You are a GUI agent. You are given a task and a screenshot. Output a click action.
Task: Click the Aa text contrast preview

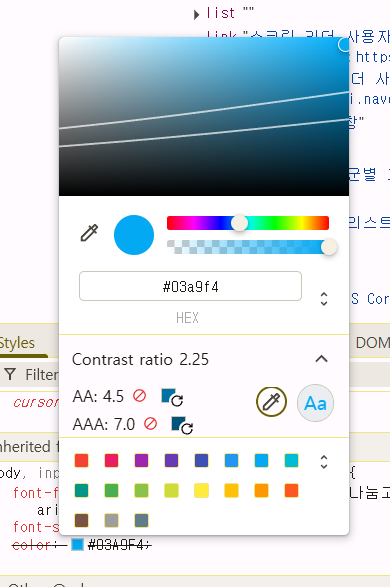pos(316,403)
